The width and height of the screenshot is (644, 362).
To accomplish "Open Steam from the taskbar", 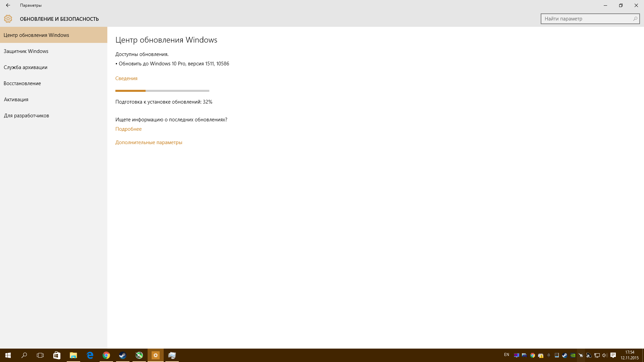I will click(x=123, y=355).
